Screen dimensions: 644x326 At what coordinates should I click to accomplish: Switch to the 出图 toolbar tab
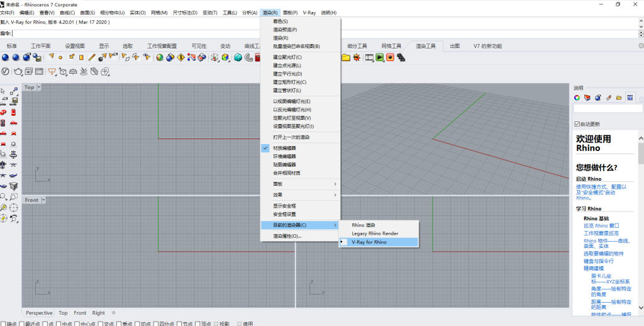point(455,46)
